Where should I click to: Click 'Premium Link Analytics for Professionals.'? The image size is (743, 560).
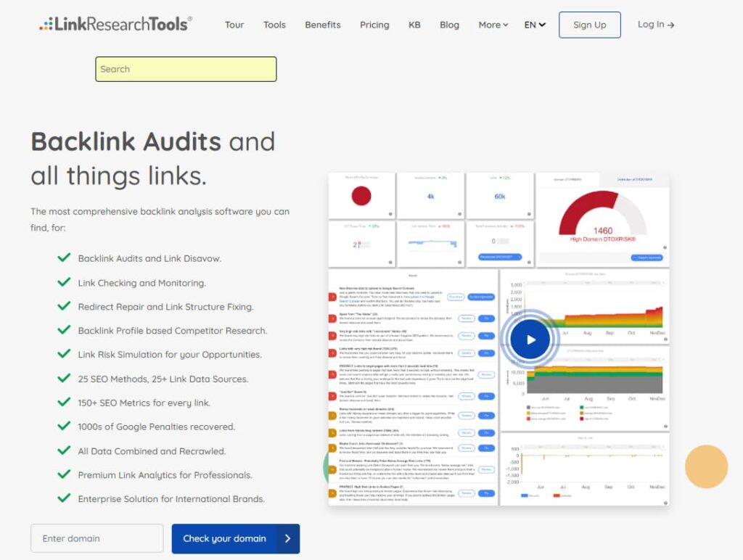click(165, 475)
